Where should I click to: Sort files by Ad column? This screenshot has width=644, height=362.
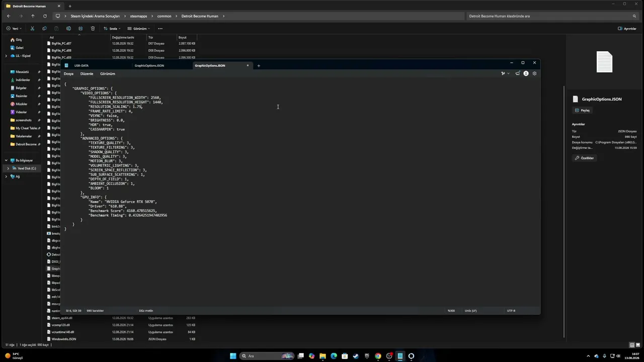click(x=51, y=37)
